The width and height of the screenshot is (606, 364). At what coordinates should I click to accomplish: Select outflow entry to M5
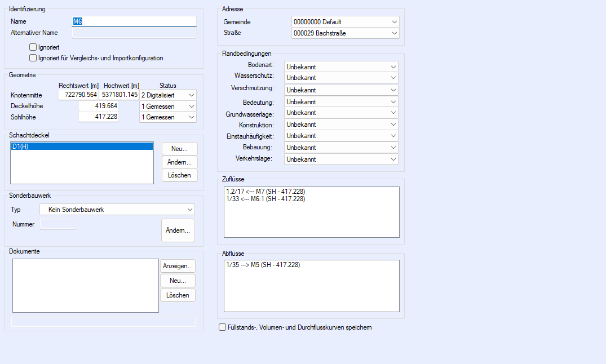click(x=263, y=265)
